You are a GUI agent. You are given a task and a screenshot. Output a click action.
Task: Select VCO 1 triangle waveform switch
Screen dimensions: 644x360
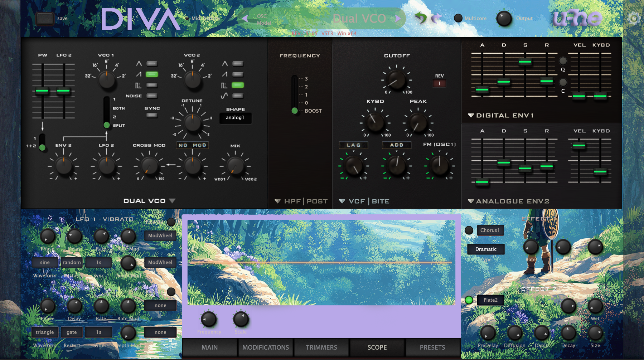152,64
